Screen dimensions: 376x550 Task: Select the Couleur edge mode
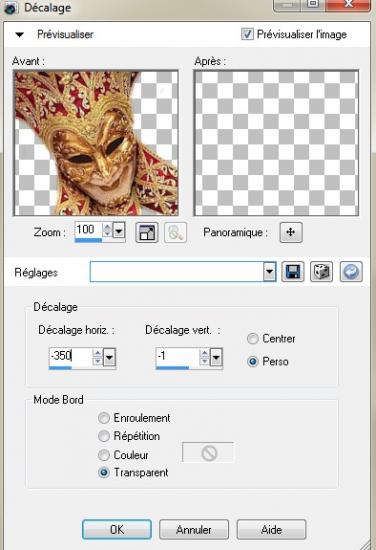point(103,455)
